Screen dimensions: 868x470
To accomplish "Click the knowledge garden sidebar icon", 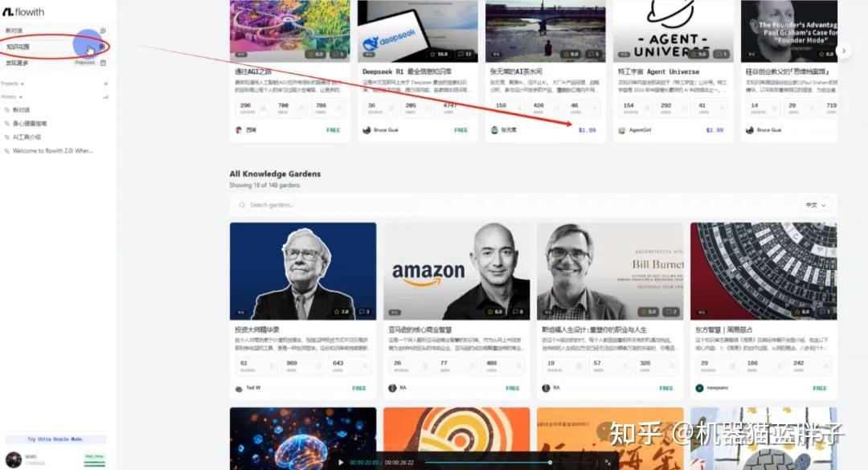I will point(102,47).
